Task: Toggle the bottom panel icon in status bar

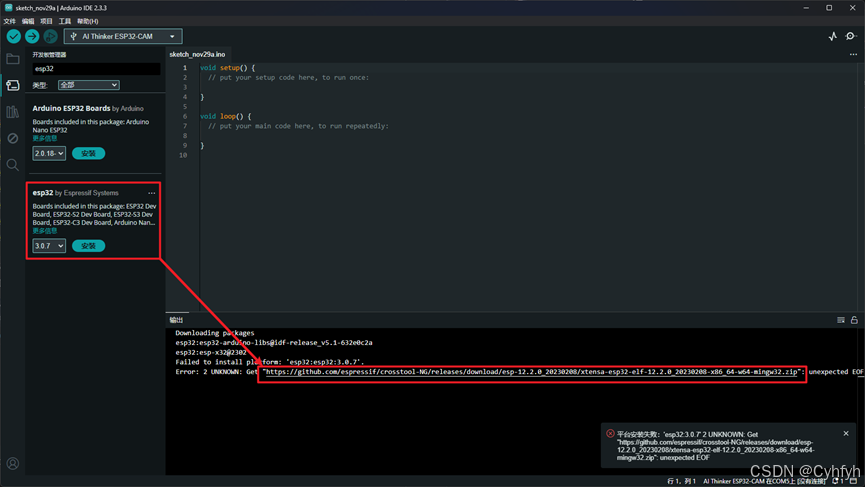Action: pos(854,481)
